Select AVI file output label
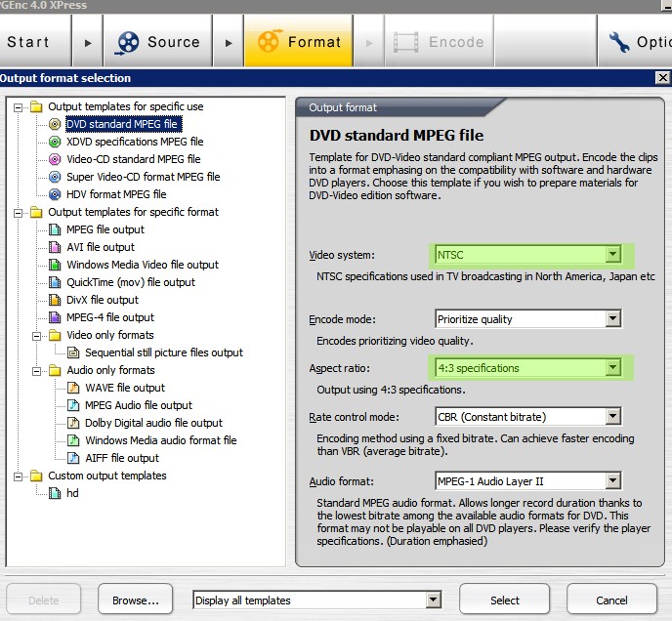672x621 pixels. click(x=101, y=247)
